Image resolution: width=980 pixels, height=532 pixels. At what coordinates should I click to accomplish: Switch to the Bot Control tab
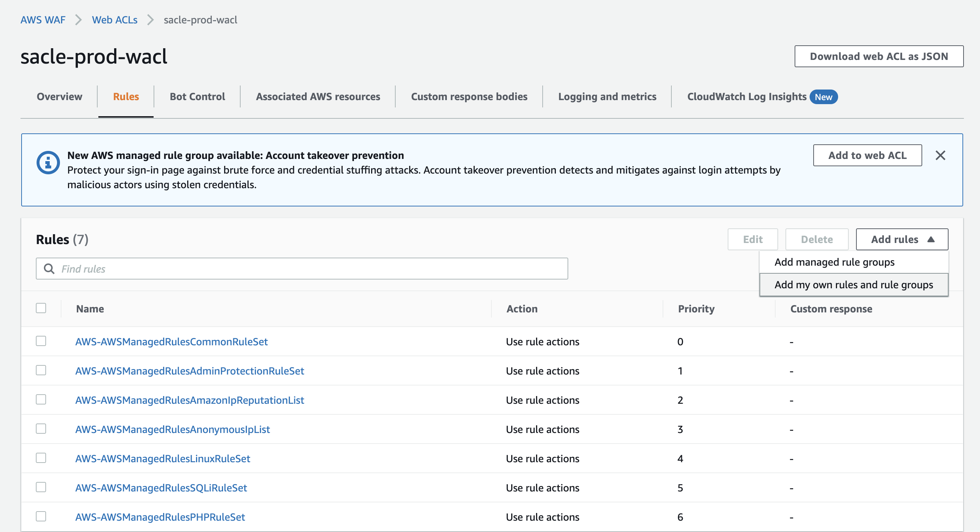click(197, 96)
